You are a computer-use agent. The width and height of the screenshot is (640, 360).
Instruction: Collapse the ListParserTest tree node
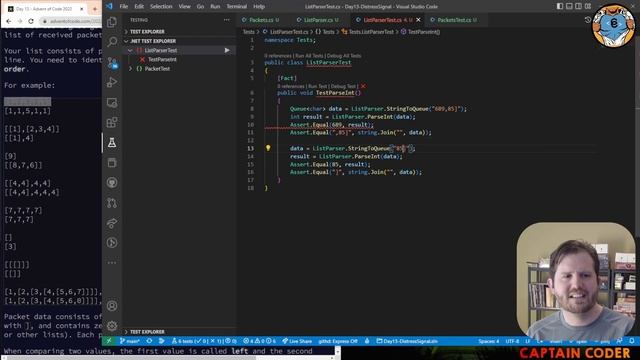[130, 50]
